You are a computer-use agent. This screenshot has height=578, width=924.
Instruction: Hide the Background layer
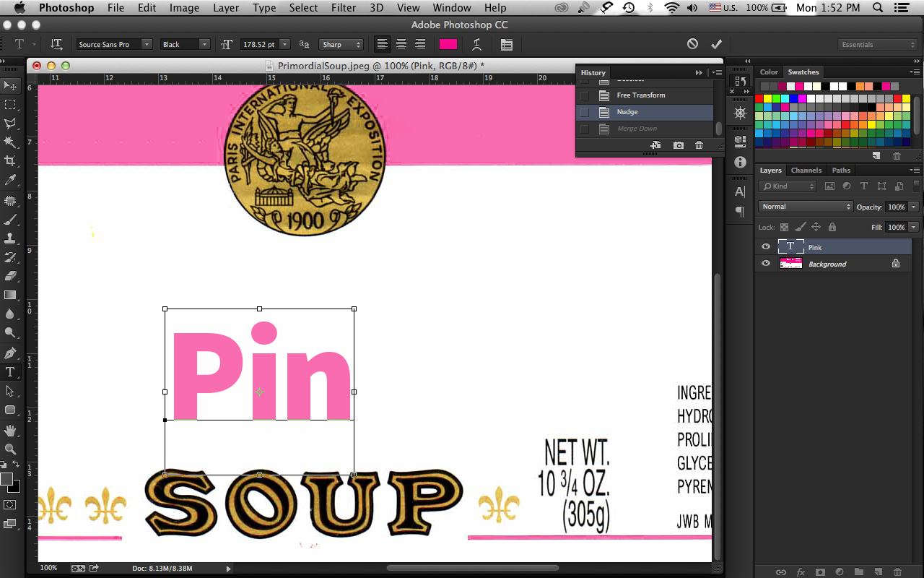pyautogui.click(x=766, y=264)
